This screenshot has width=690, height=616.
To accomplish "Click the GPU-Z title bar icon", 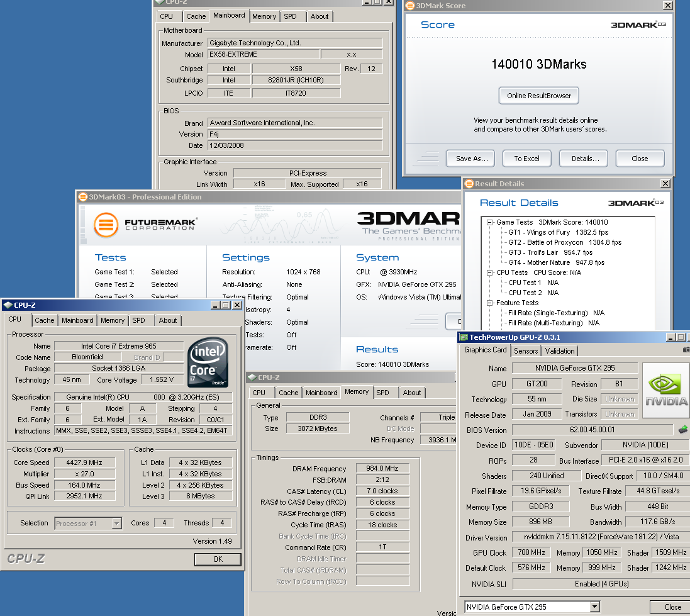I will 464,337.
